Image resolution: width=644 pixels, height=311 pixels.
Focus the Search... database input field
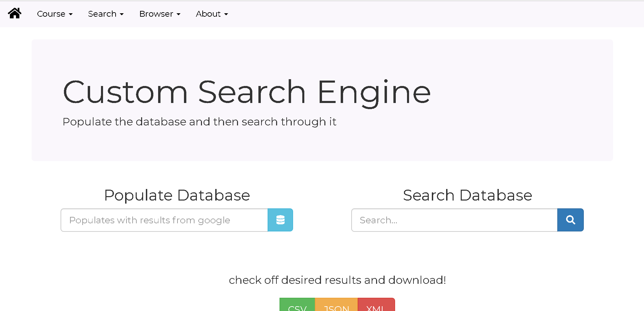pyautogui.click(x=454, y=220)
